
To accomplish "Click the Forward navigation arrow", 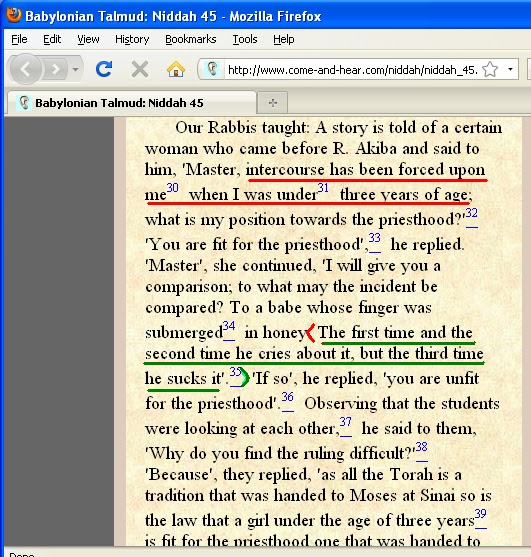I will tap(55, 69).
